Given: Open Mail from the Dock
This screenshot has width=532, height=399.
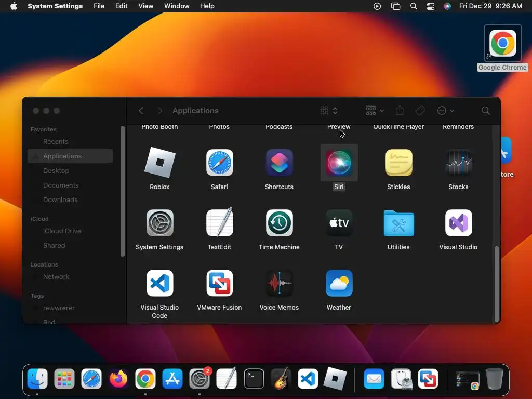Looking at the screenshot, I should [x=374, y=379].
